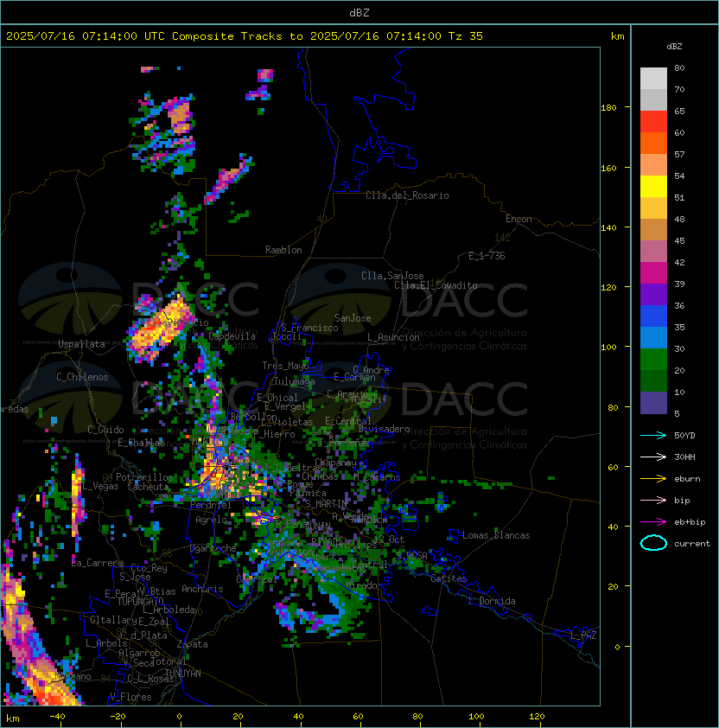Click the 120 km horizontal axis tick

537,717
